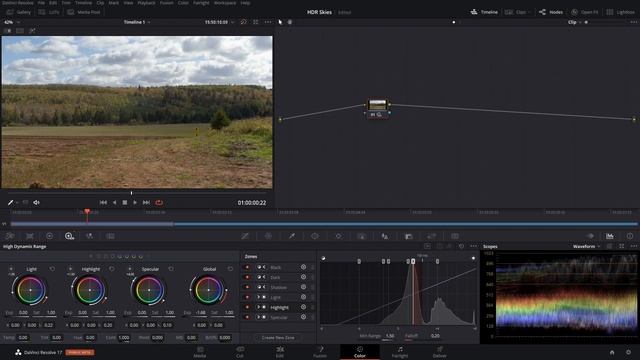Open the Magic Mask palette
Viewport: 640px width, 360px height.
(x=362, y=236)
